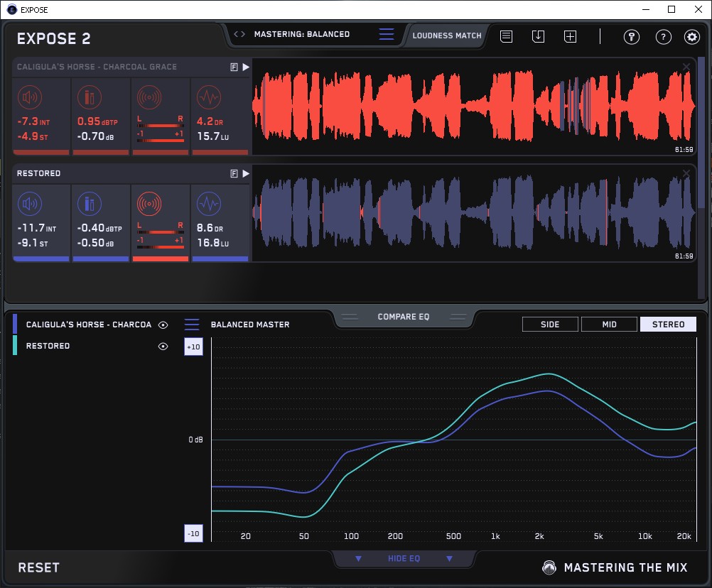Click the add track plus icon
The image size is (712, 588).
(x=570, y=36)
